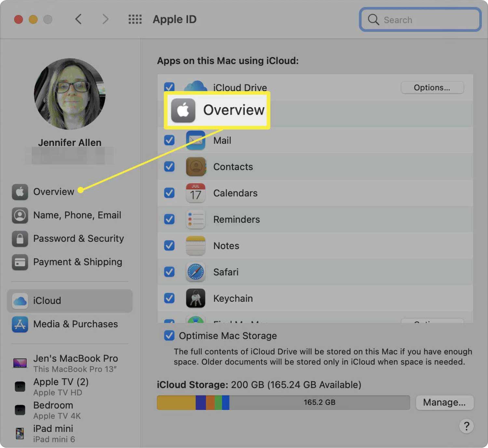Select iCloud in sidebar

(69, 301)
